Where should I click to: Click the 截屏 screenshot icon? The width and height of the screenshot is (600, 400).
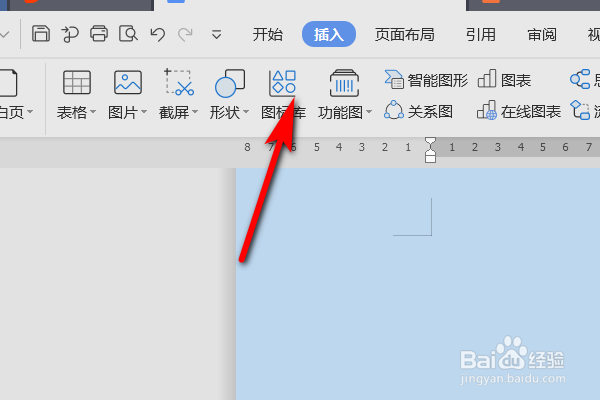(179, 82)
